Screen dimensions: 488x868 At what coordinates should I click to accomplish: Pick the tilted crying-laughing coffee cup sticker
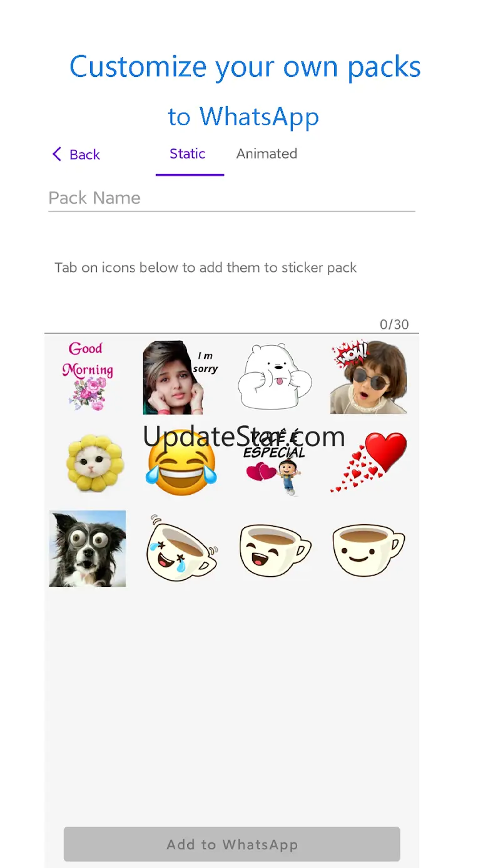pyautogui.click(x=181, y=547)
